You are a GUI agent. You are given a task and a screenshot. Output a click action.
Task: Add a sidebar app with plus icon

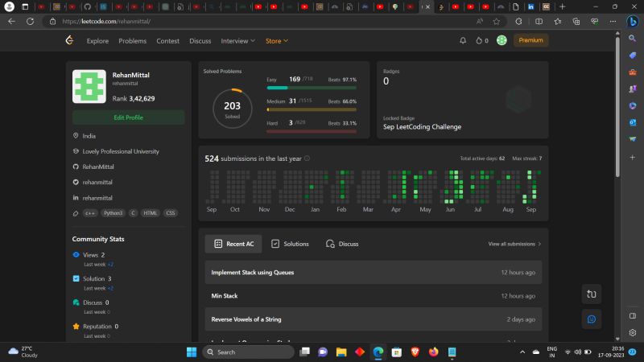point(633,157)
